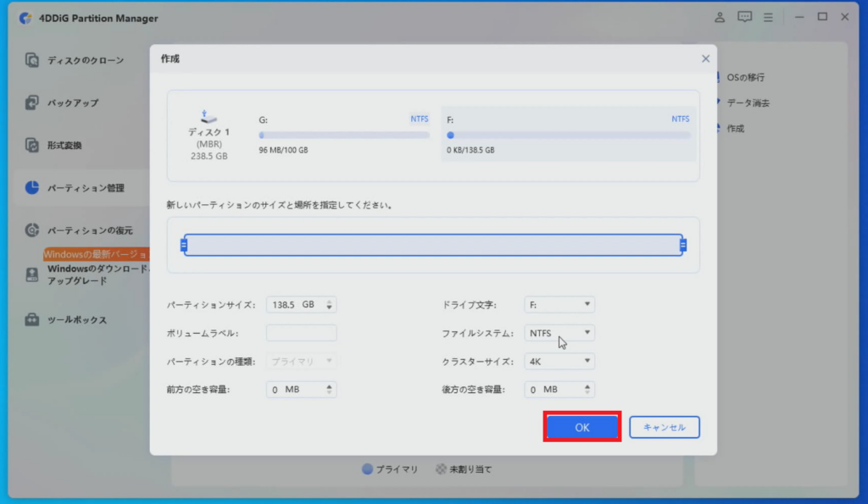Select the Format Conversion sidebar icon

pos(32,145)
